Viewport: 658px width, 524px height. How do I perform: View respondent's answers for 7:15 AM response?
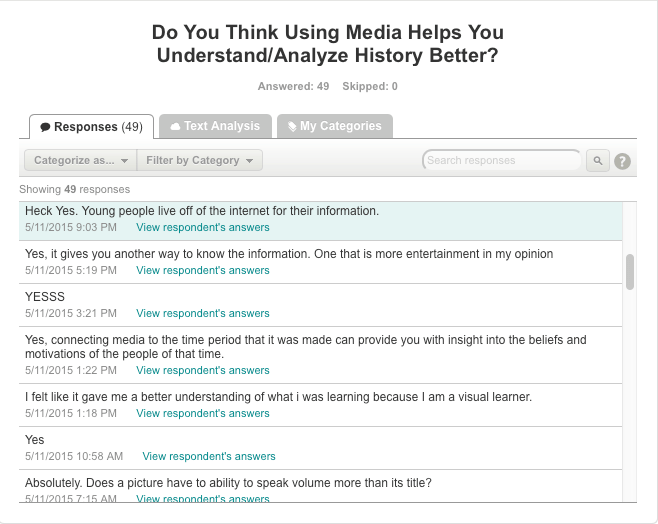[203, 498]
